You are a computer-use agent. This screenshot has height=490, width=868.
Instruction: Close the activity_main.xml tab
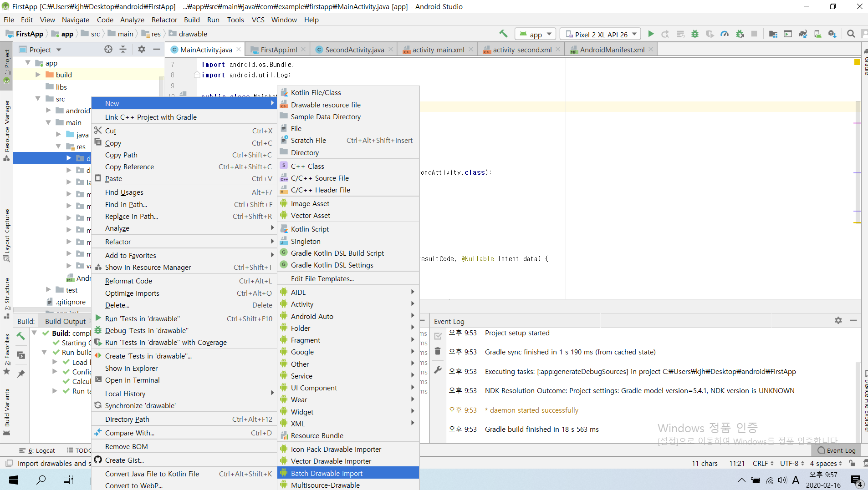tap(470, 50)
